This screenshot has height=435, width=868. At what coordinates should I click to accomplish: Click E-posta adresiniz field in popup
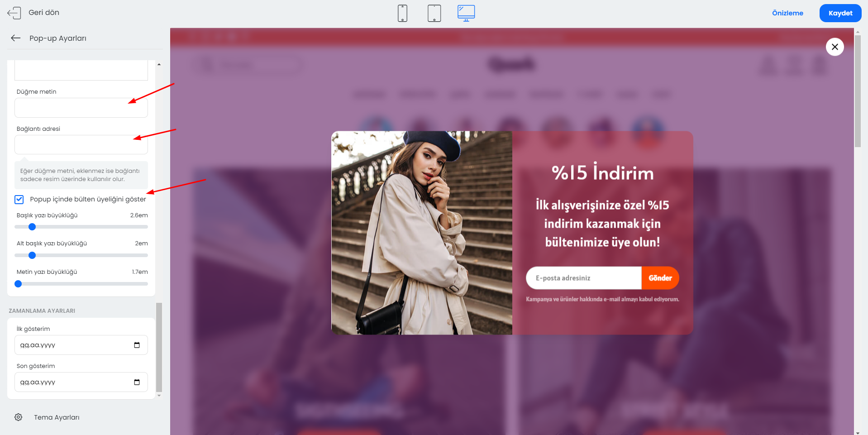[x=584, y=278]
